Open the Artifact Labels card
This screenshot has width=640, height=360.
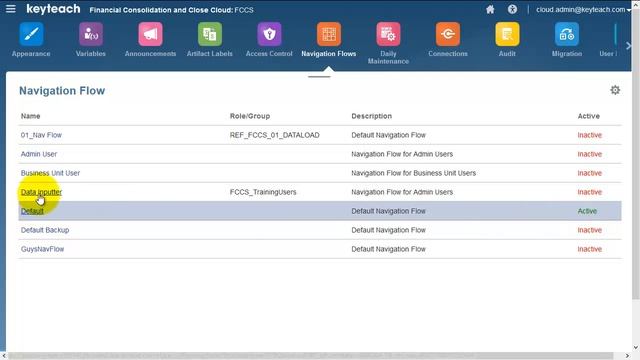coord(210,40)
